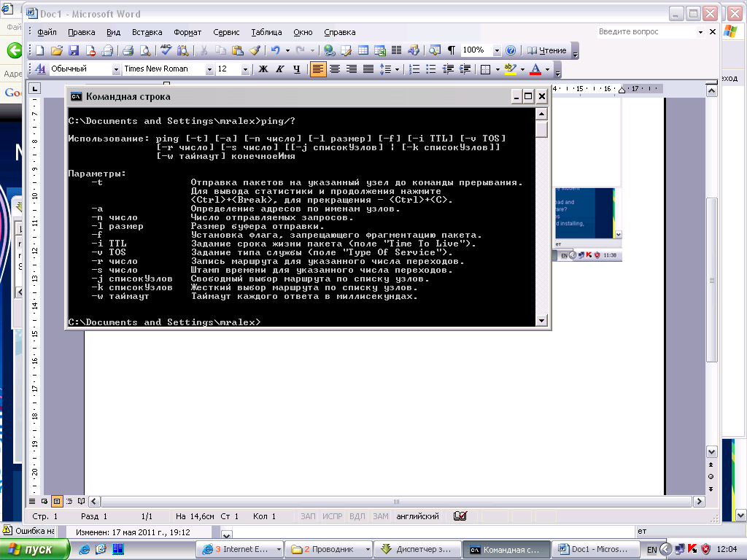Insert hyperlink globe icon
This screenshot has height=560, width=747.
(329, 50)
